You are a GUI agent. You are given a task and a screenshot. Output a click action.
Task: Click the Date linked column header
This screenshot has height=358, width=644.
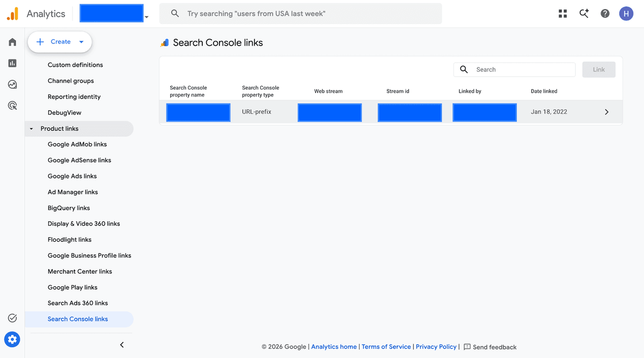tap(544, 91)
